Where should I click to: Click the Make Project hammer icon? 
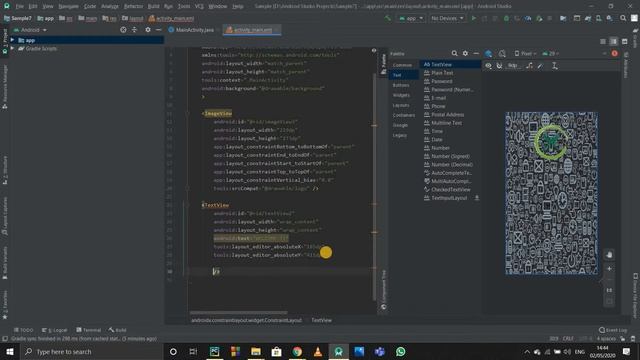coord(387,18)
